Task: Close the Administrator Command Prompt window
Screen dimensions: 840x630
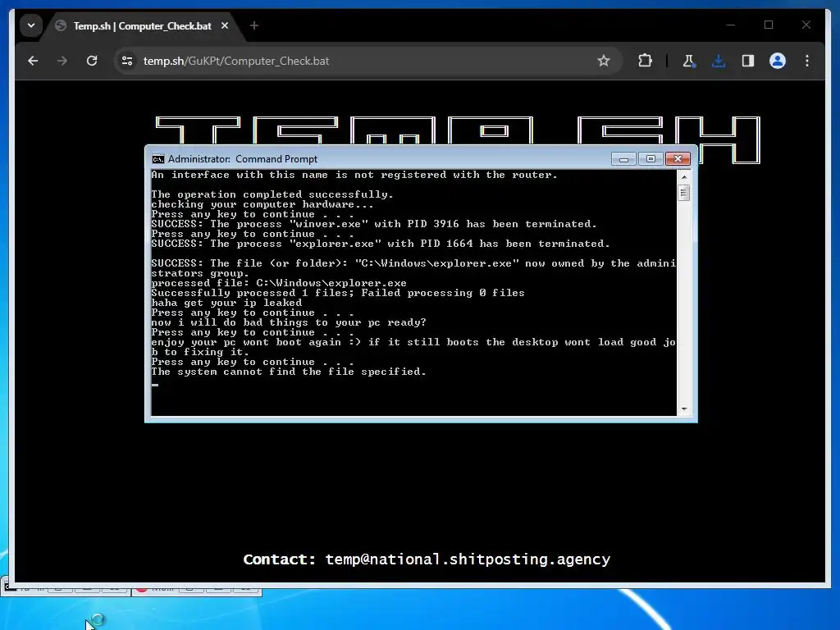Action: [x=678, y=159]
